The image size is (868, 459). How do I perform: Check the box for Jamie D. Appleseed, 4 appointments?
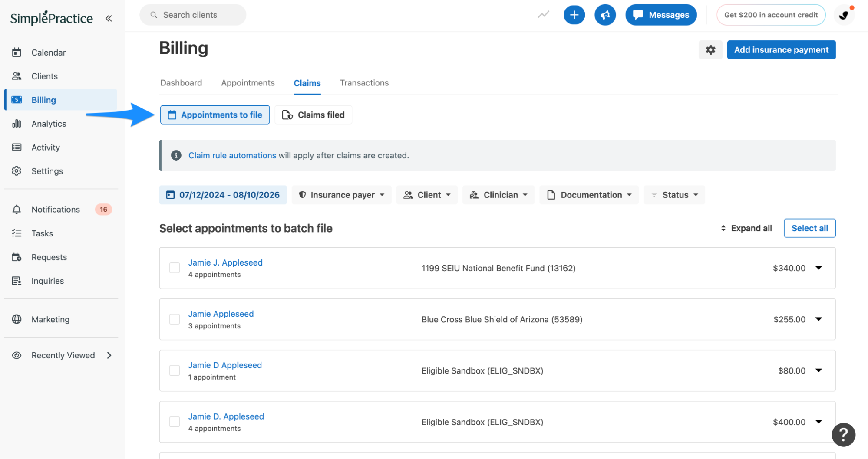[175, 422]
